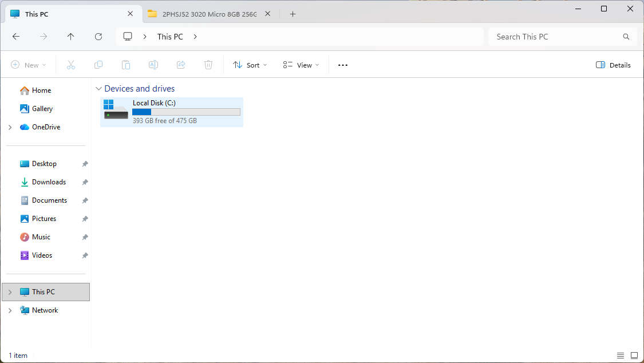Open Downloads folder in sidebar
This screenshot has height=363, width=644.
[49, 182]
